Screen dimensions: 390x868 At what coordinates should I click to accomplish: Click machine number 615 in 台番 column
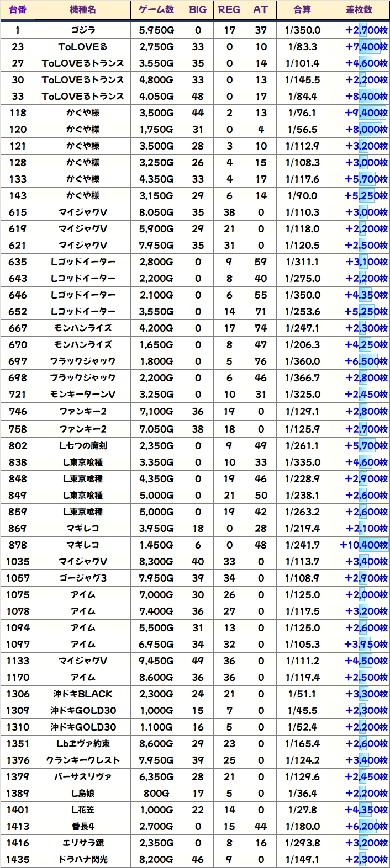tap(18, 212)
